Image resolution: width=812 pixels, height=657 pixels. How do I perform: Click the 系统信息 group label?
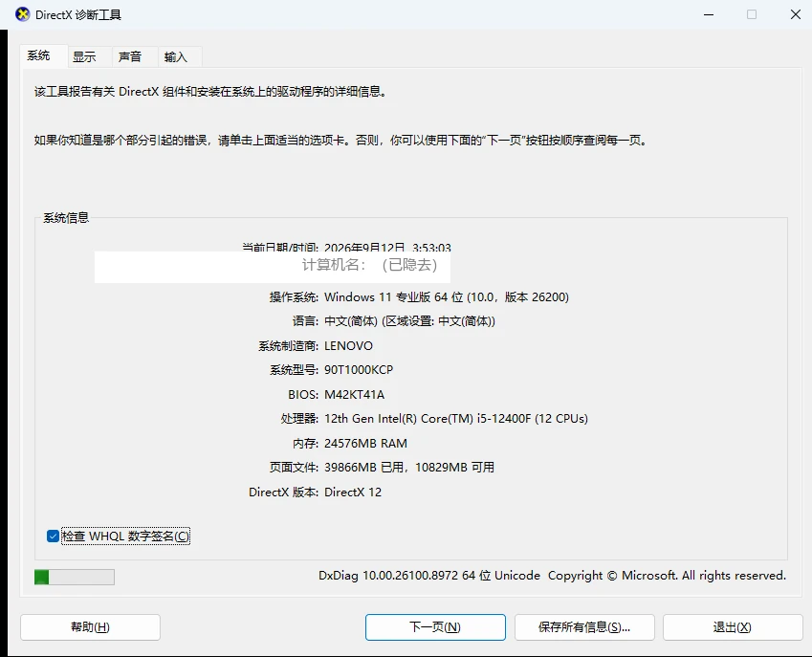(66, 218)
